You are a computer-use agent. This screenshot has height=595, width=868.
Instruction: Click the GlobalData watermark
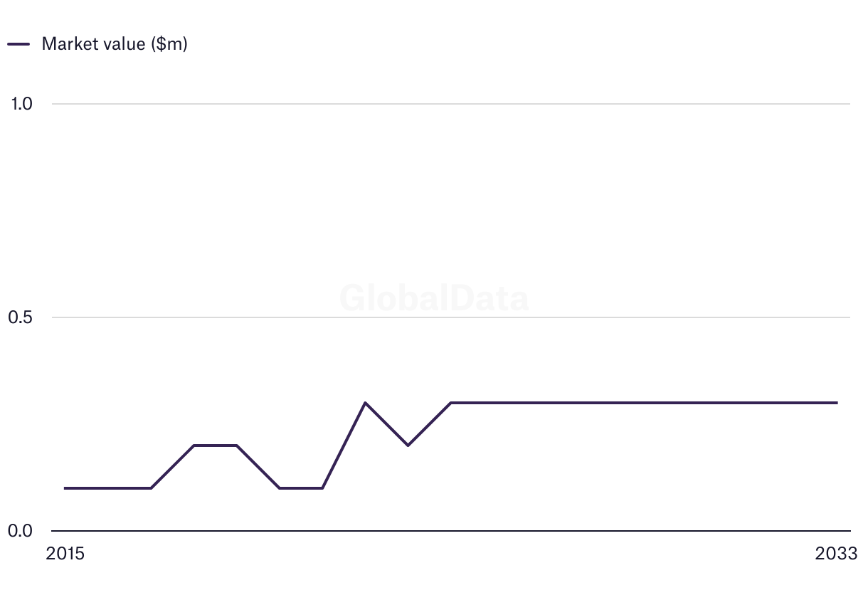point(434,299)
